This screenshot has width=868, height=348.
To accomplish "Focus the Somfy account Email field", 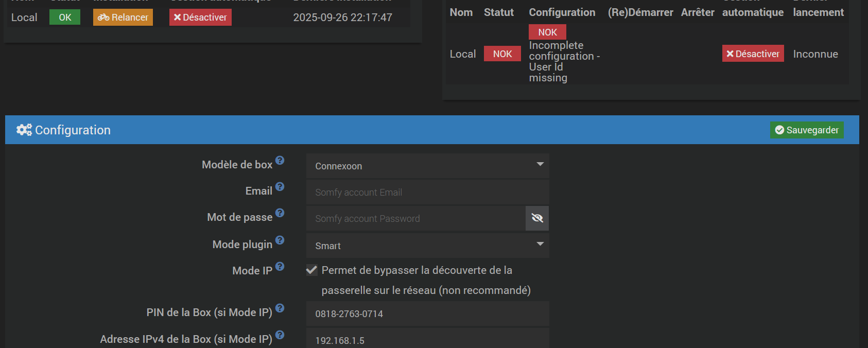I will pyautogui.click(x=427, y=192).
